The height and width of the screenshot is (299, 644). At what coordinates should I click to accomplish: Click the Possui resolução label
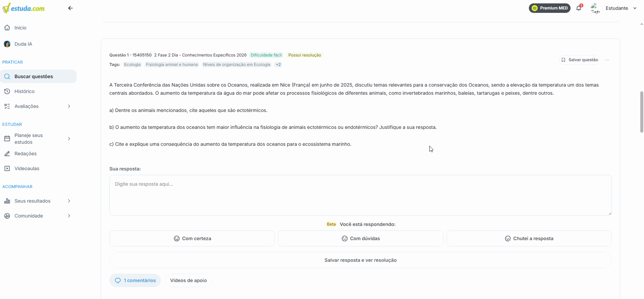(305, 55)
